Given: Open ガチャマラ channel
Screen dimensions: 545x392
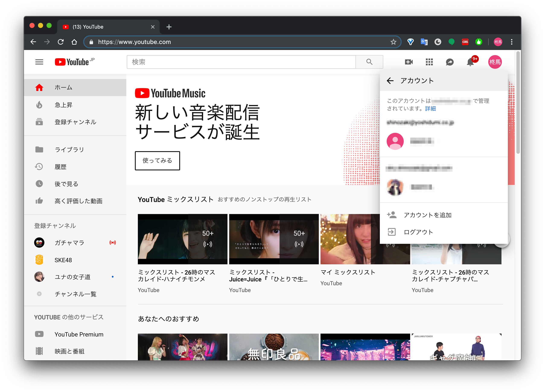Looking at the screenshot, I should click(x=75, y=243).
